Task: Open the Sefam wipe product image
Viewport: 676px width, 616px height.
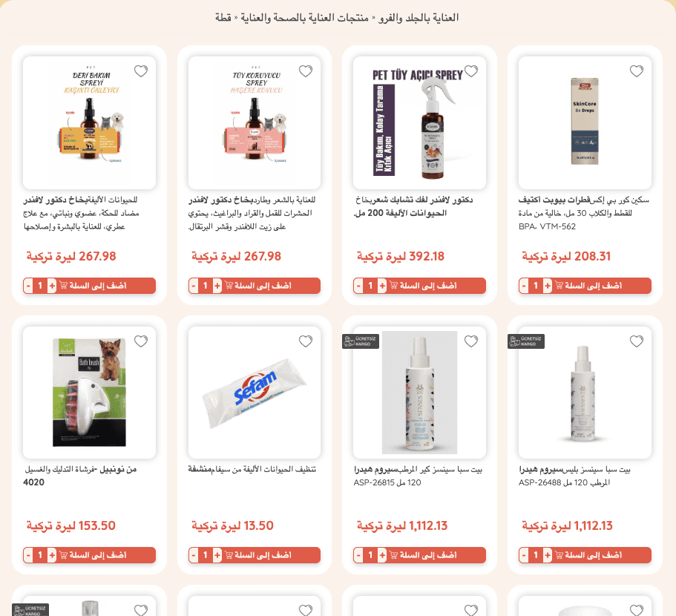Action: click(x=255, y=393)
